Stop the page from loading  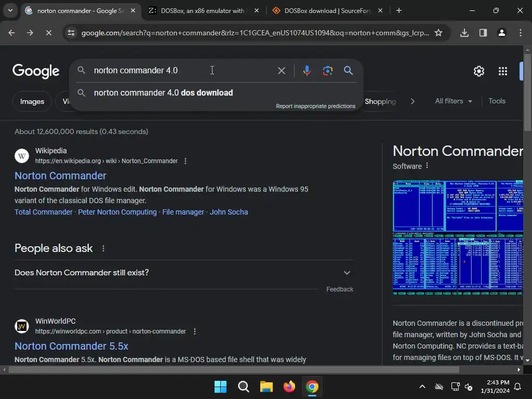[x=48, y=33]
